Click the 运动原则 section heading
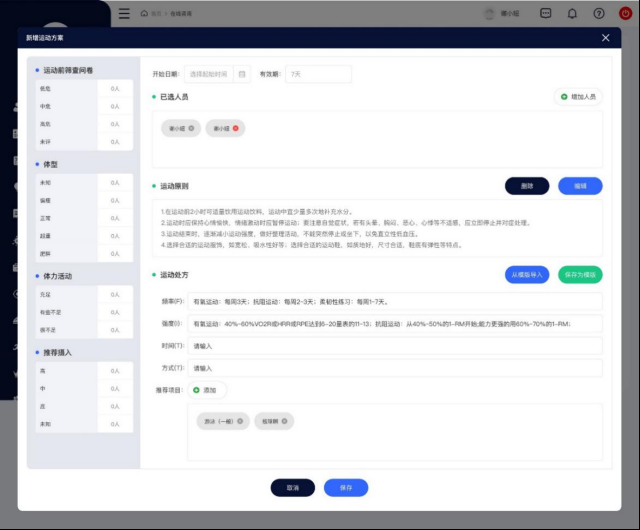 click(x=174, y=186)
